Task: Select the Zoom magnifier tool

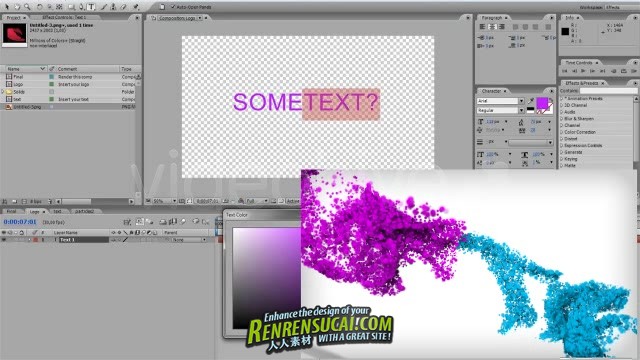Action: pyautogui.click(x=27, y=7)
